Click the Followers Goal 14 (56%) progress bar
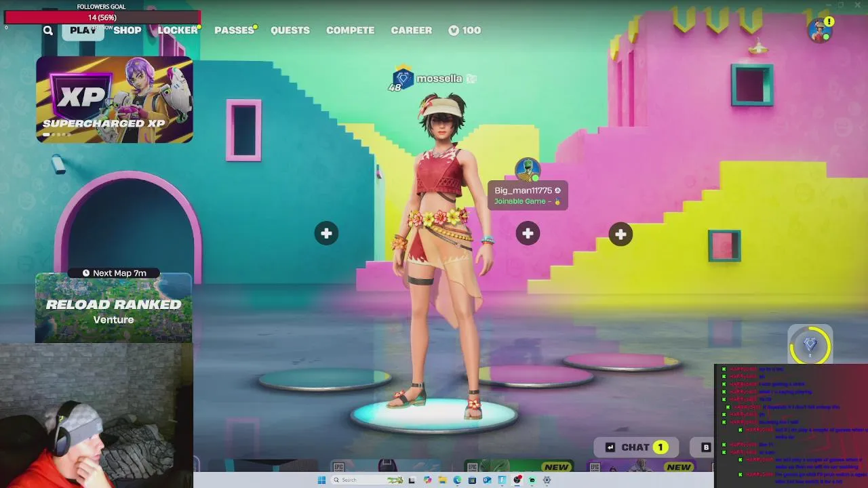Image resolution: width=868 pixels, height=488 pixels. (x=102, y=17)
